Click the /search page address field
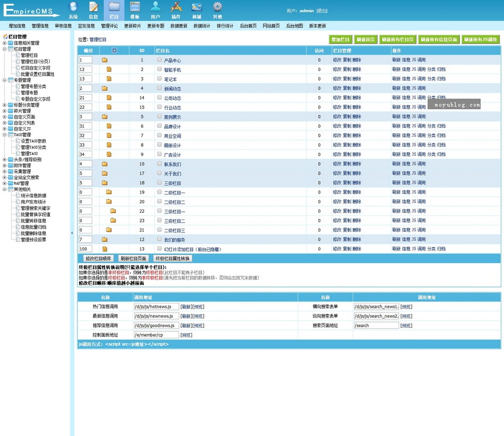Screen dimensions: 504x436 coord(376,326)
